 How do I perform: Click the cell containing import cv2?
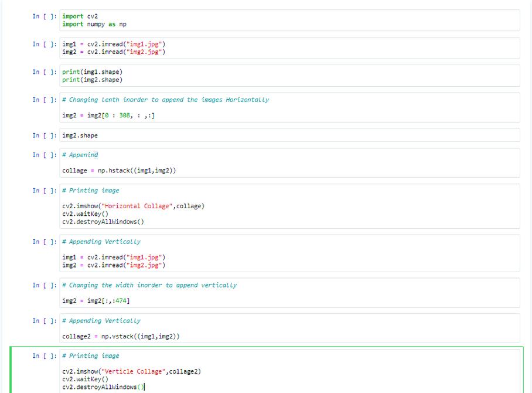(x=289, y=21)
